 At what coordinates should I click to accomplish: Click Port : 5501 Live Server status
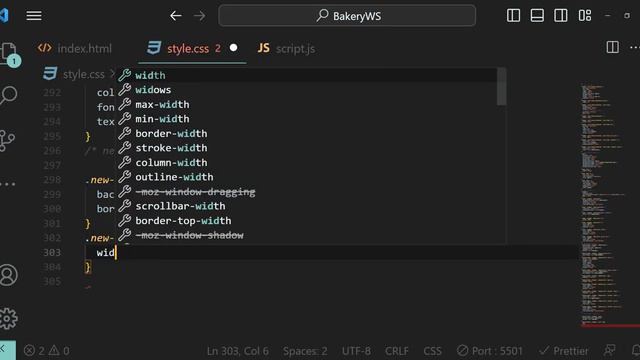click(490, 351)
